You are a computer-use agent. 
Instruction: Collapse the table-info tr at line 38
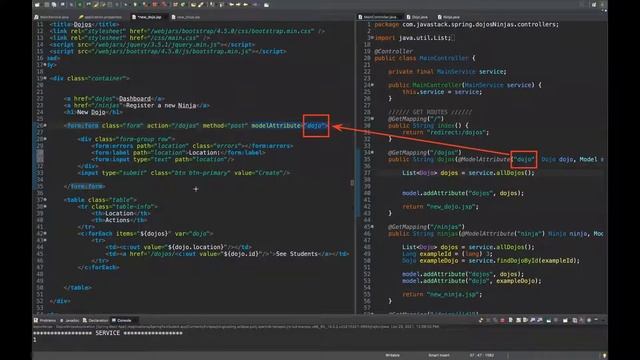tap(45, 207)
